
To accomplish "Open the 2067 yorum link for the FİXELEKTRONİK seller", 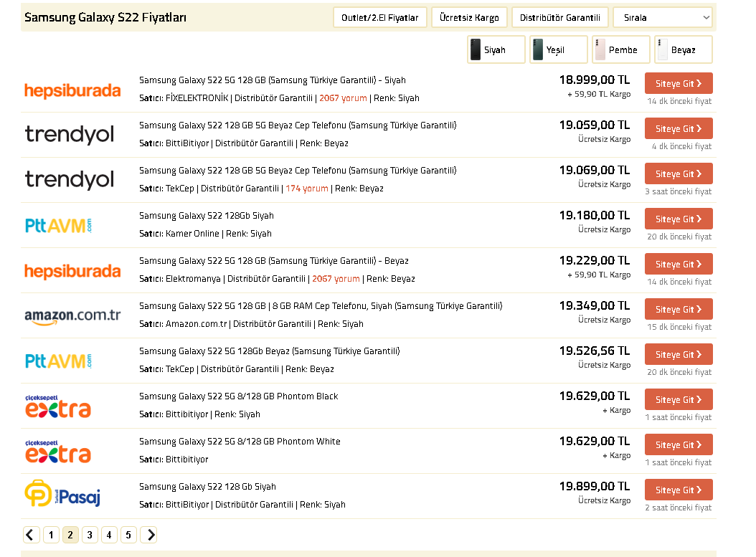I will coord(343,97).
